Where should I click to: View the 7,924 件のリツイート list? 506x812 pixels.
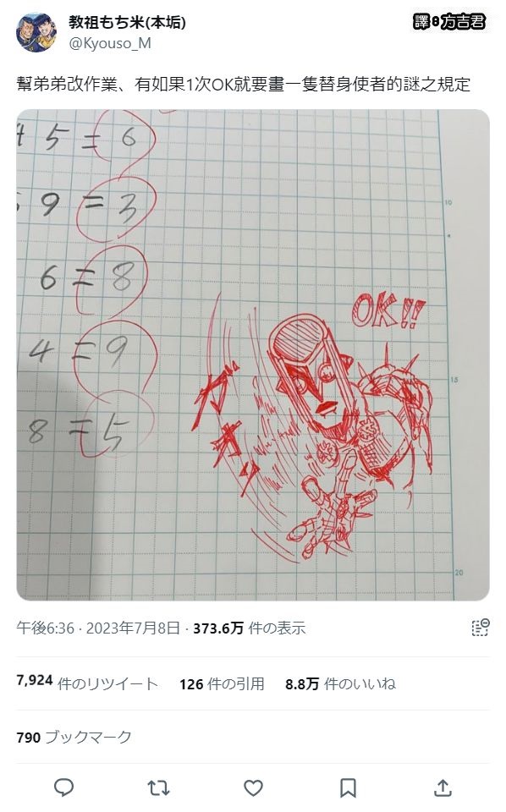(87, 683)
